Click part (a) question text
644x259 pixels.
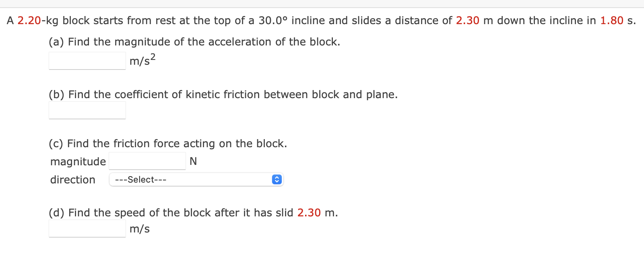pyautogui.click(x=194, y=41)
